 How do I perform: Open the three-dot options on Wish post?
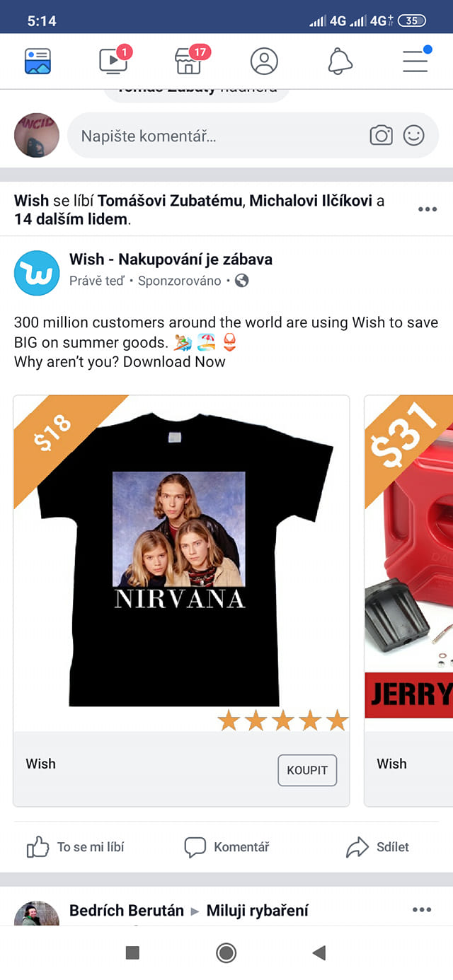pyautogui.click(x=428, y=209)
